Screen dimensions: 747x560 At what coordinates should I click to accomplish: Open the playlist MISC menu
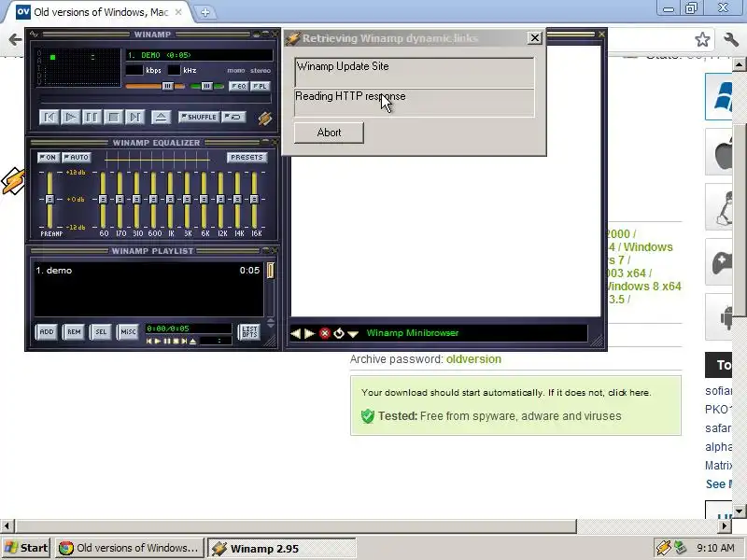click(x=128, y=331)
